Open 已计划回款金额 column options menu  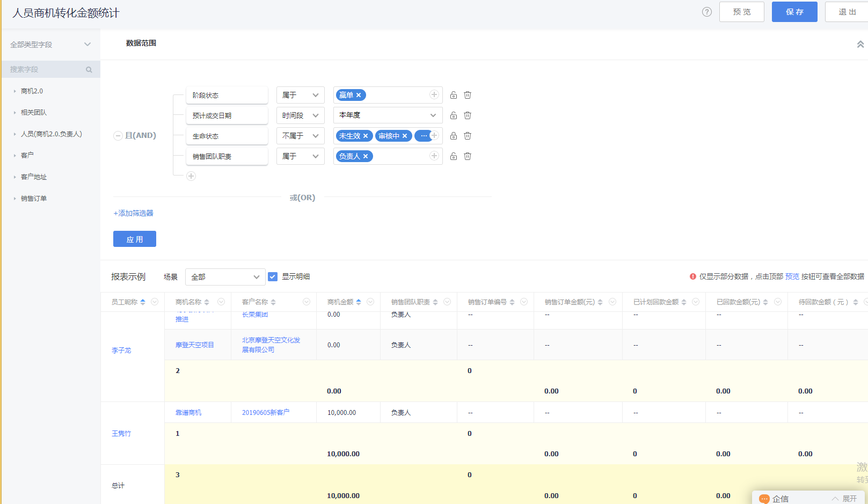pyautogui.click(x=696, y=302)
